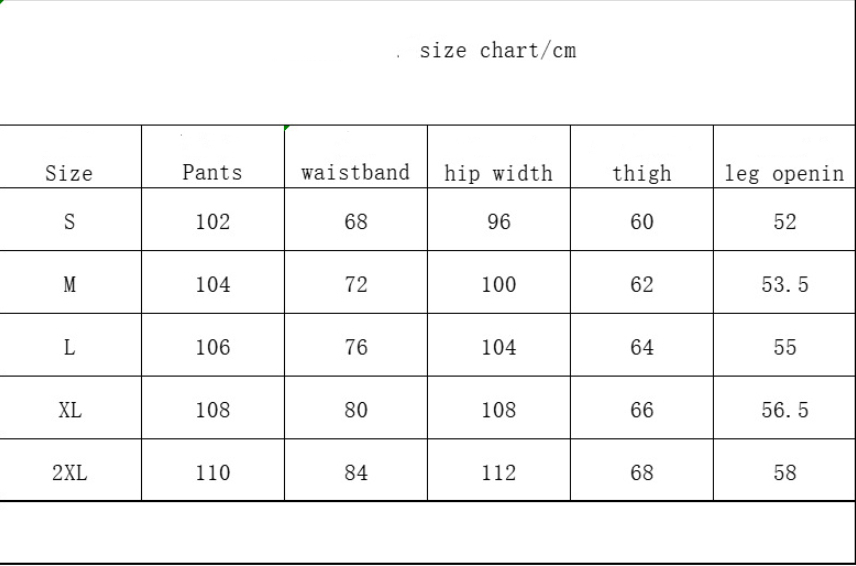Click the "size chart/cm" title text

coord(497,51)
